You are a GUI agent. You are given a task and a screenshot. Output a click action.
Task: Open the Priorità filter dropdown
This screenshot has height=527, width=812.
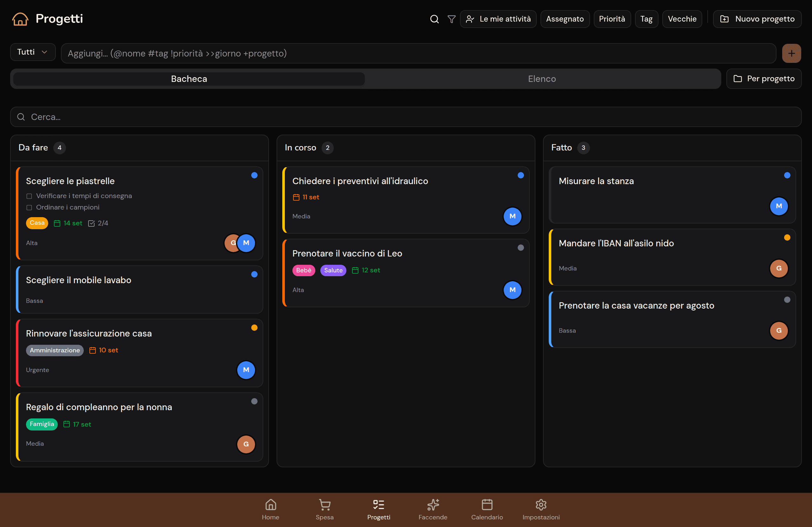pyautogui.click(x=612, y=19)
